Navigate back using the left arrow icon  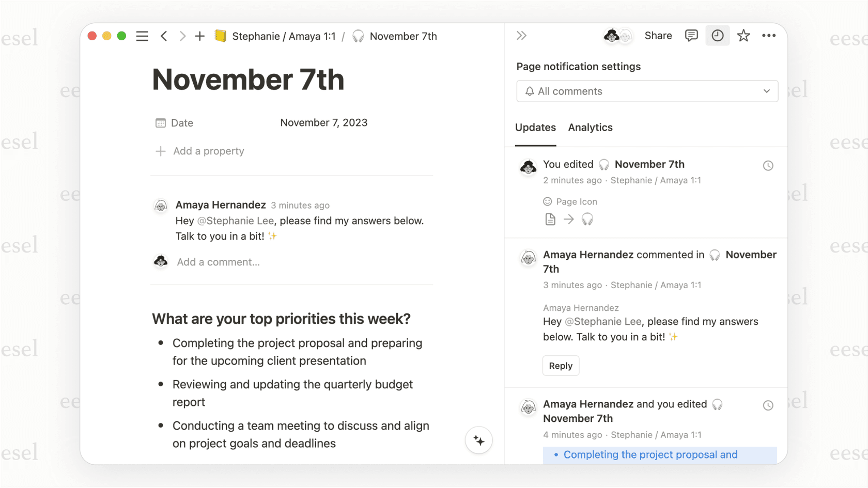164,36
